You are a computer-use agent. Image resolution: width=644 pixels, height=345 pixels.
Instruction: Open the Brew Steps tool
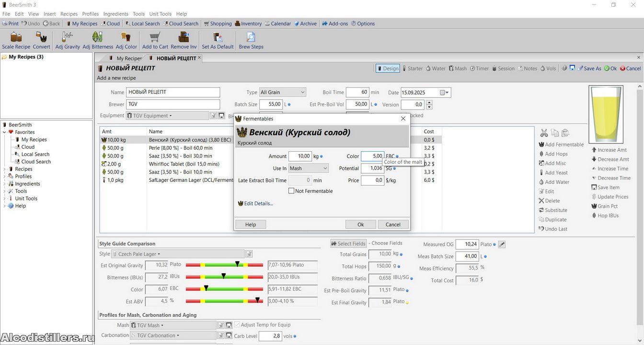point(251,38)
